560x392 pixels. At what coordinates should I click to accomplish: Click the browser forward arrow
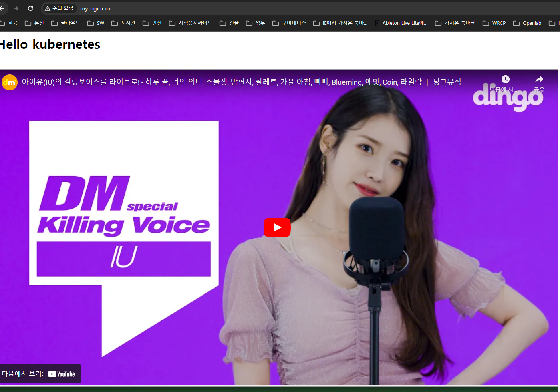pyautogui.click(x=16, y=8)
